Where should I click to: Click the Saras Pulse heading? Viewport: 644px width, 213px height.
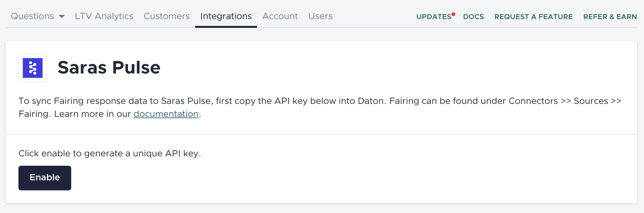(x=109, y=68)
